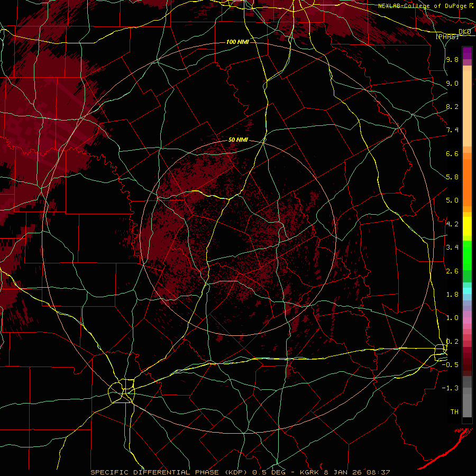The image size is (476, 476).
Task: Click the DKD product code label
Action: (x=465, y=32)
